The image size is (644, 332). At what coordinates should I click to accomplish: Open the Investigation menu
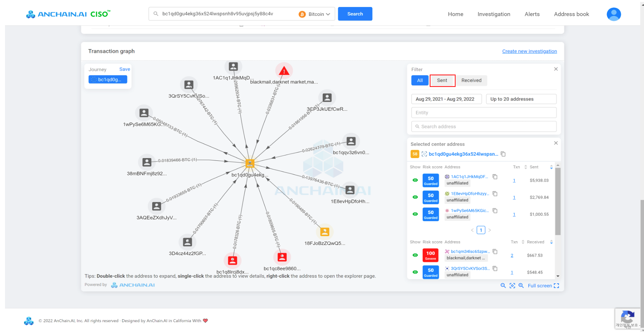coord(494,14)
